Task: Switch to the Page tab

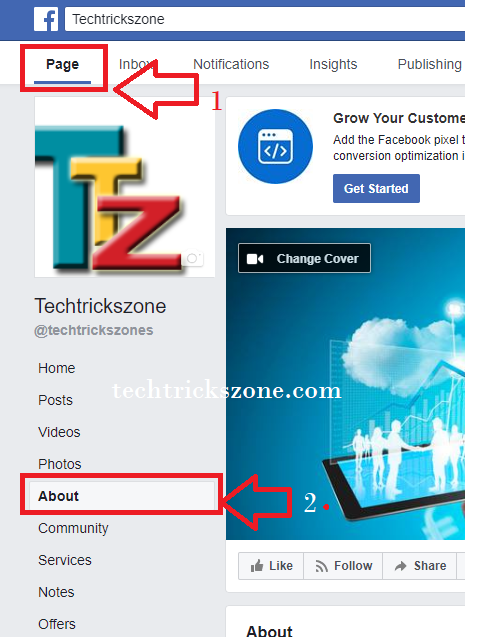Action: (63, 65)
